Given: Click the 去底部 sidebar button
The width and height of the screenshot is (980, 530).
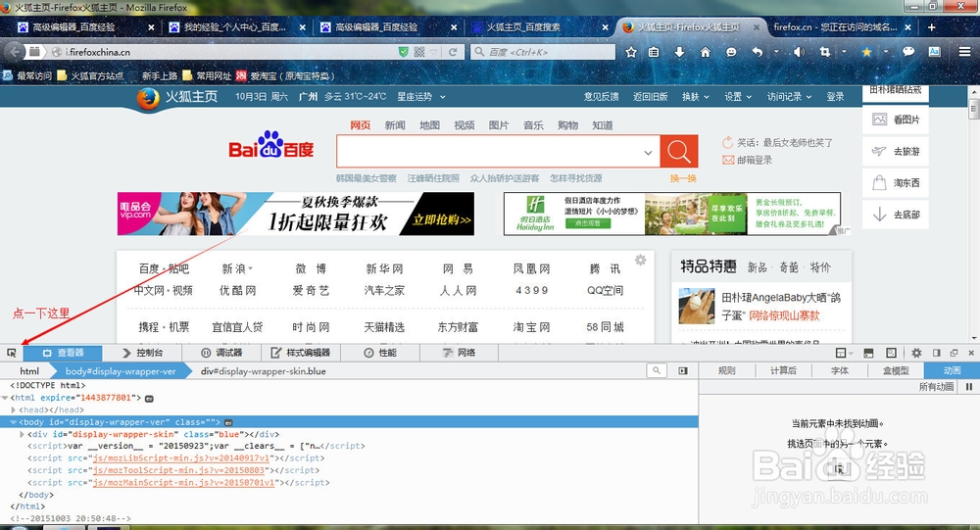Looking at the screenshot, I should coord(895,215).
